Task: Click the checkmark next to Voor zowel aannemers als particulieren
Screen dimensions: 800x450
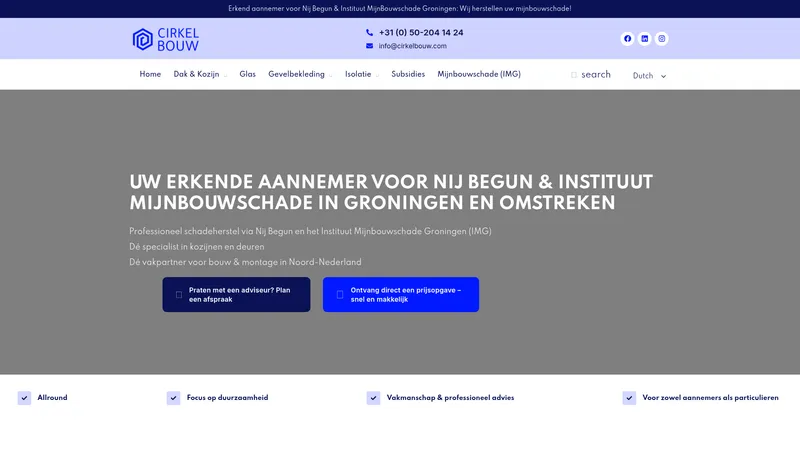Action: [629, 398]
